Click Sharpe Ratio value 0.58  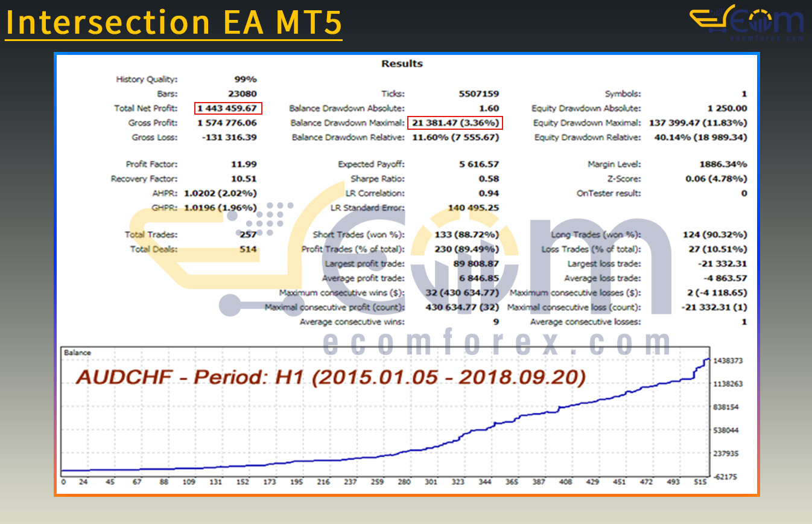pos(490,179)
